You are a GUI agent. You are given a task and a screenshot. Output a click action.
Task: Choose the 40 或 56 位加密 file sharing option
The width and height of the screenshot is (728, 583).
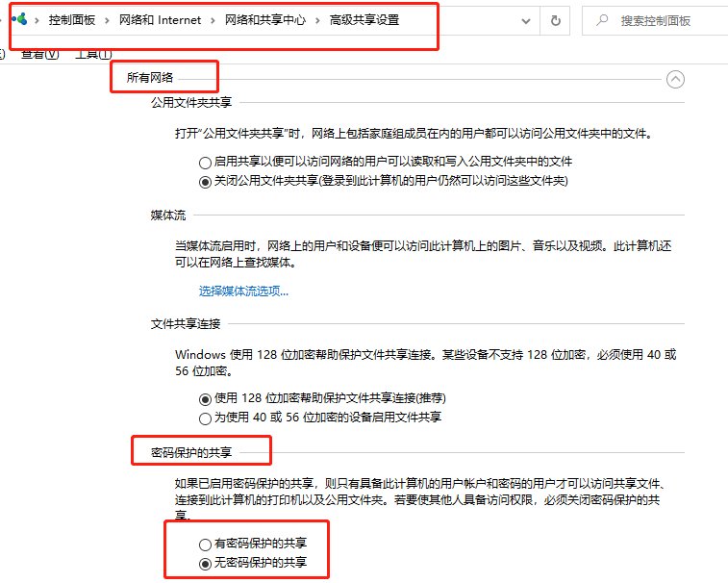pos(205,418)
